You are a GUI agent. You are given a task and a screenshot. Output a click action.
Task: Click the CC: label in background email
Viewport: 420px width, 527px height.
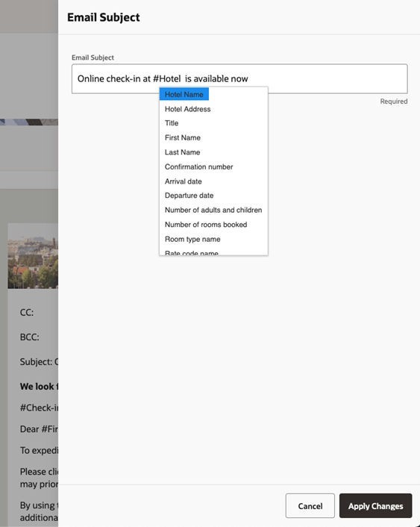[x=27, y=312]
